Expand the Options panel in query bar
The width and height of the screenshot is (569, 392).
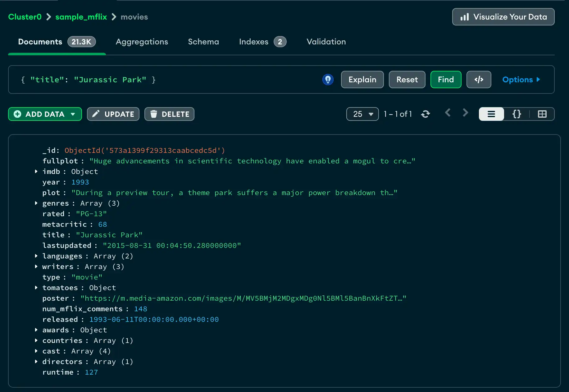coord(521,80)
